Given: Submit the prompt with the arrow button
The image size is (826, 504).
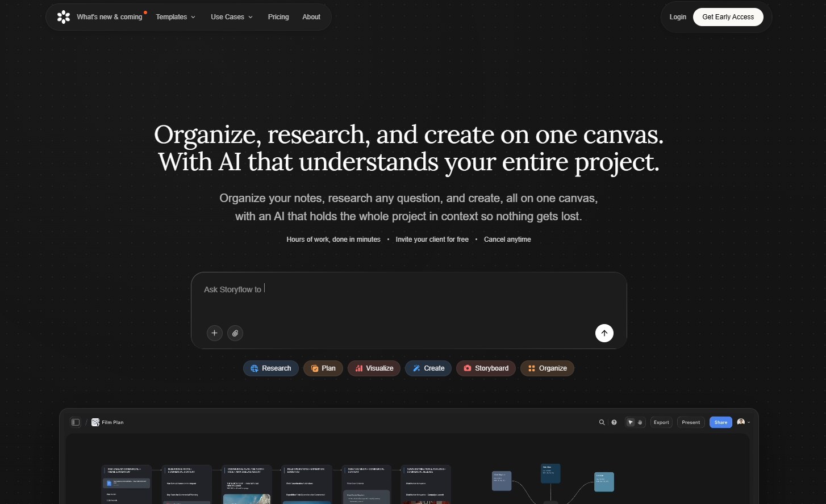Looking at the screenshot, I should coord(604,333).
